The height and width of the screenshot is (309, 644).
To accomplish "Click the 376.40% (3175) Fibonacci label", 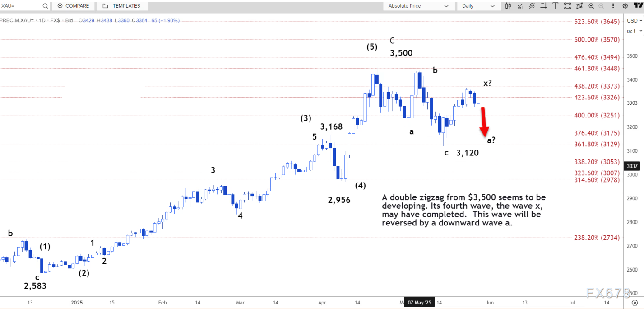I will coord(596,133).
